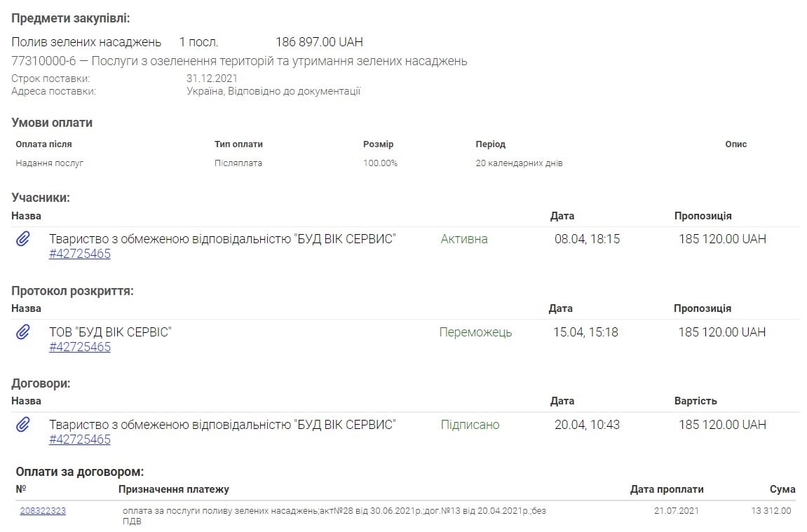The image size is (807, 532).
Task: Follow the #42725465 link under Протокол розкриття
Action: click(x=80, y=347)
